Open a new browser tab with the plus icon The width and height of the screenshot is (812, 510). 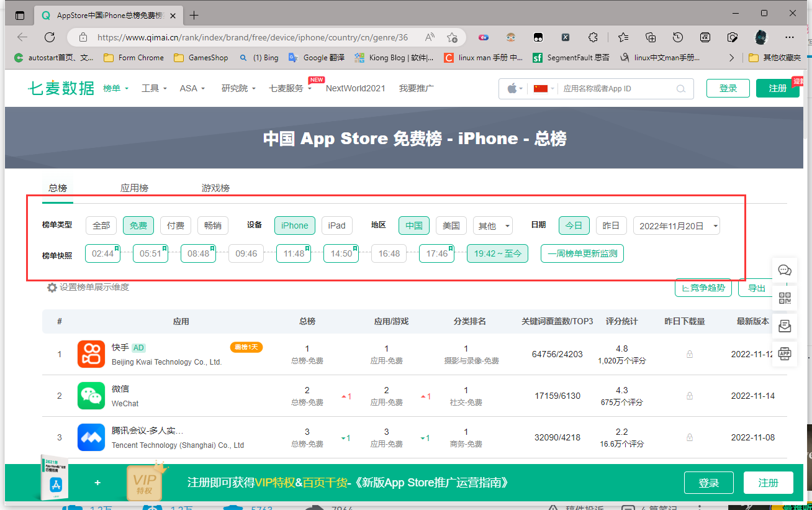click(194, 15)
